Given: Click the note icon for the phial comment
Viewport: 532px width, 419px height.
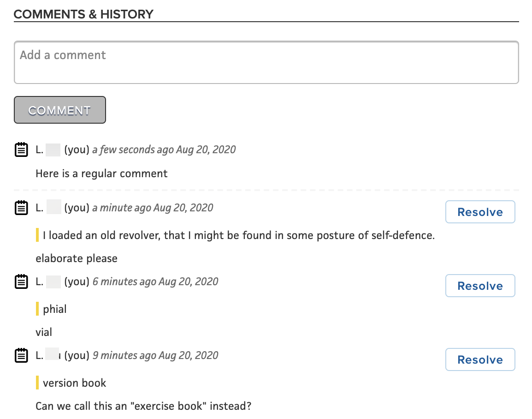Looking at the screenshot, I should (x=21, y=281).
